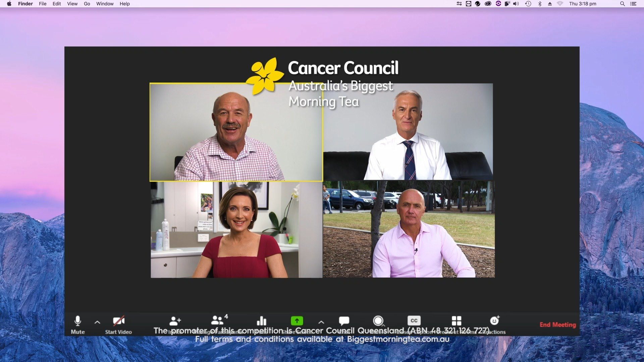The width and height of the screenshot is (644, 362).
Task: Open the Edit menu
Action: 57,4
